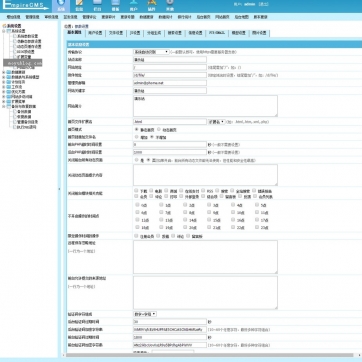Click page icon beside 恢复数据
The width and height of the screenshot is (362, 362).
[x=15, y=117]
